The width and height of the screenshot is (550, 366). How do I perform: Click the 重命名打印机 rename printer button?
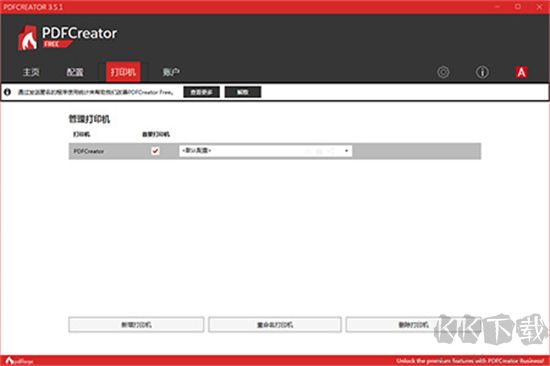pos(275,325)
